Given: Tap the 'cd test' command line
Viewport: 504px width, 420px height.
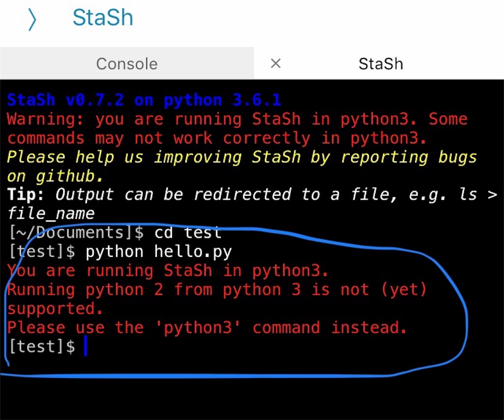Looking at the screenshot, I should point(115,232).
